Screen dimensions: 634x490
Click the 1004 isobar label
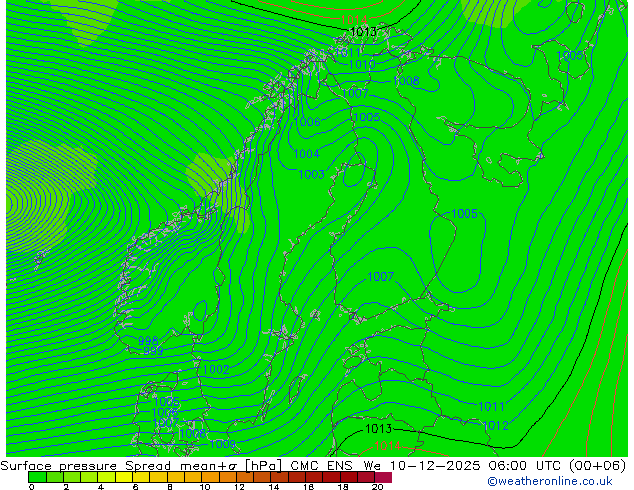306,154
